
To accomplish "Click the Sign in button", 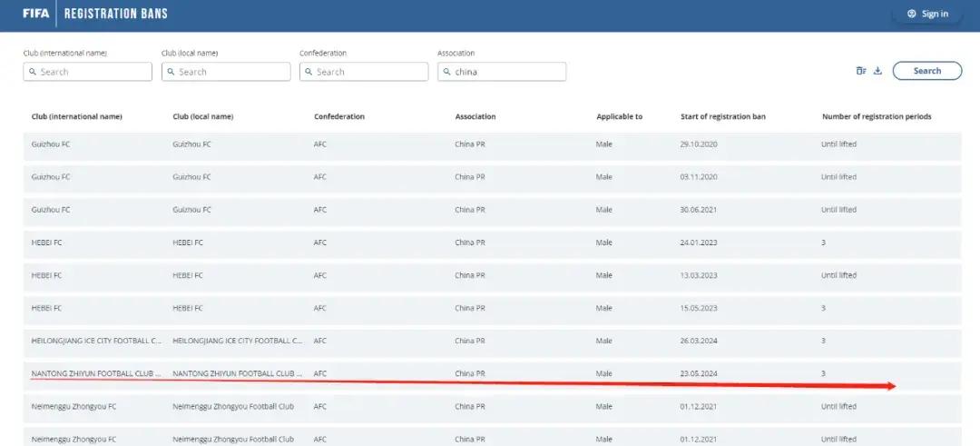I will point(926,14).
